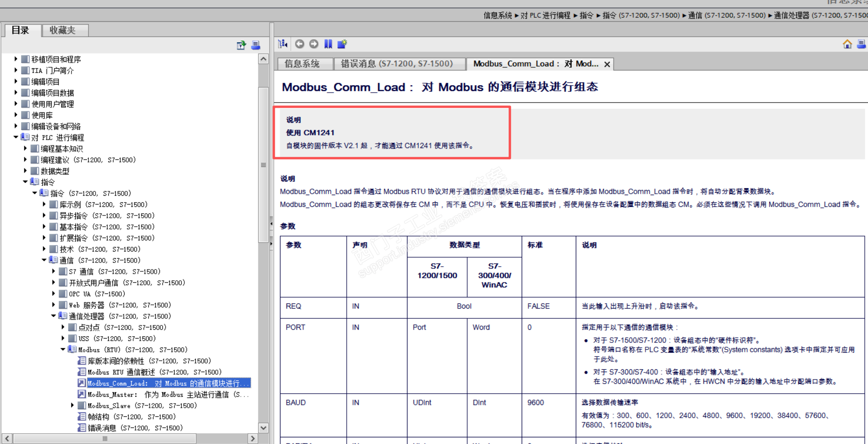Open the help home page icon
The width and height of the screenshot is (868, 444).
pyautogui.click(x=847, y=44)
